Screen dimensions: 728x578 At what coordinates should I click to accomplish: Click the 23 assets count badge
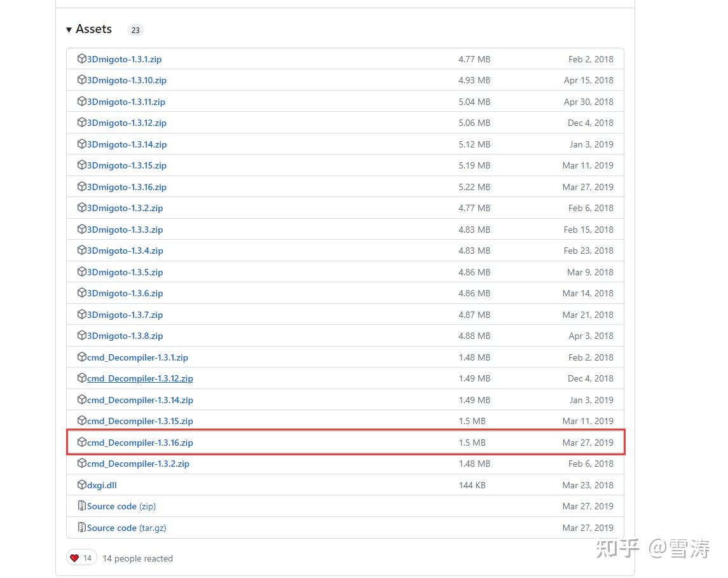point(135,30)
